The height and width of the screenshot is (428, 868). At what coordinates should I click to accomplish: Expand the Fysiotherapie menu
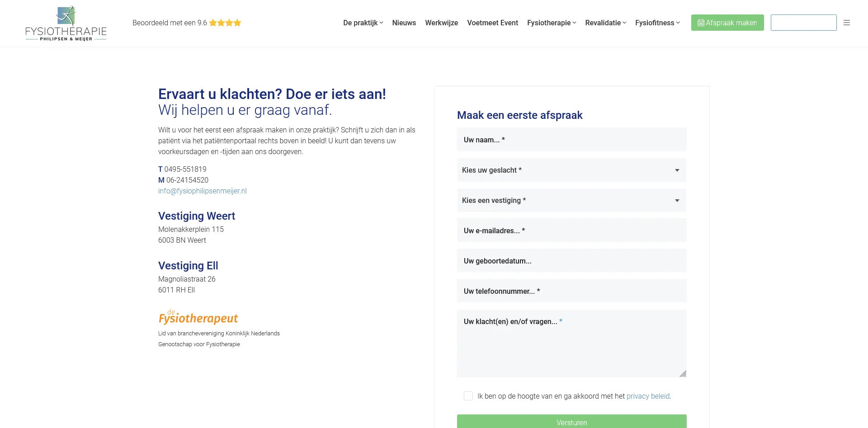[x=552, y=23]
